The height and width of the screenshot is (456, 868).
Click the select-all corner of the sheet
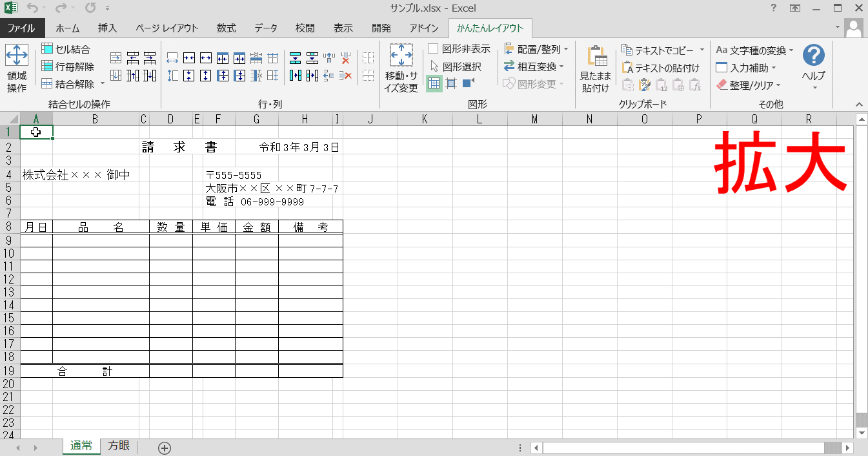pyautogui.click(x=10, y=119)
